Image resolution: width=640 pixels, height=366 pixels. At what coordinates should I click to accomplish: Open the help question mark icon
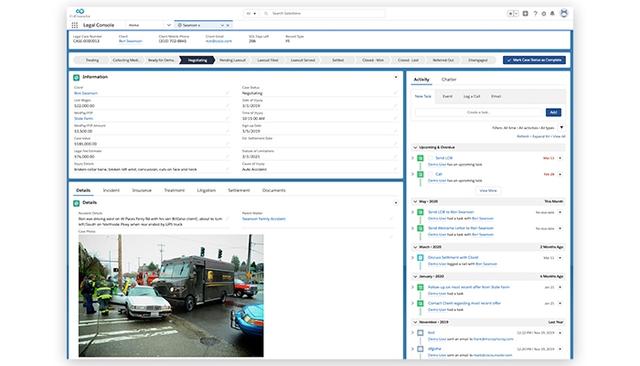click(x=535, y=13)
